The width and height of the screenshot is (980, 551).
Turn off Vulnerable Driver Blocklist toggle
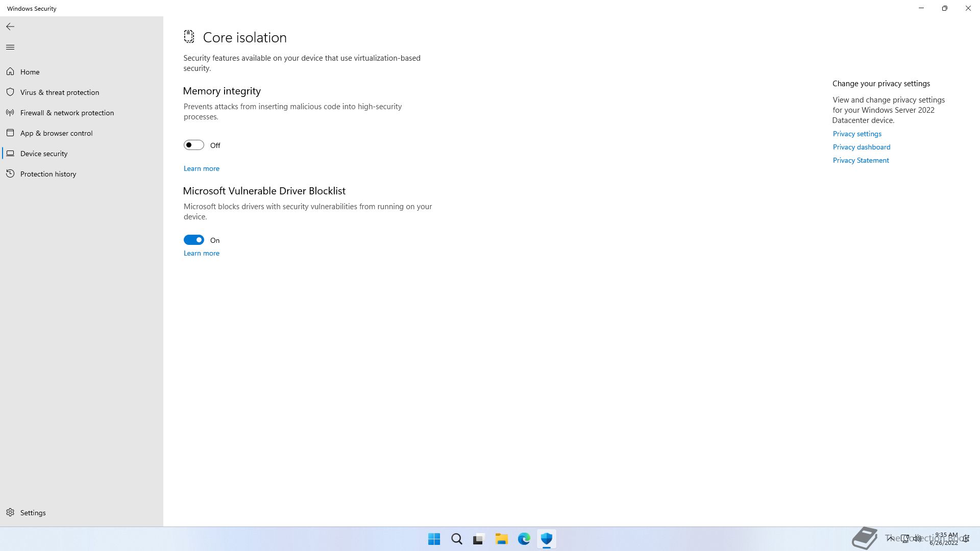[x=194, y=240]
